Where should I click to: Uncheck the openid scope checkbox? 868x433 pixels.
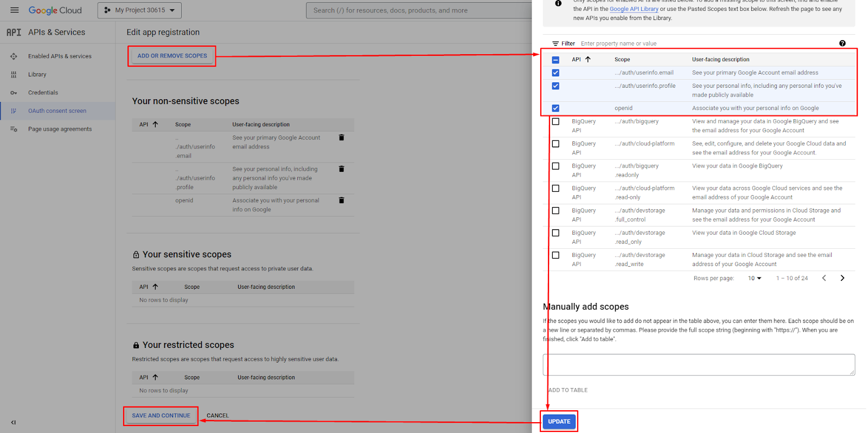556,108
